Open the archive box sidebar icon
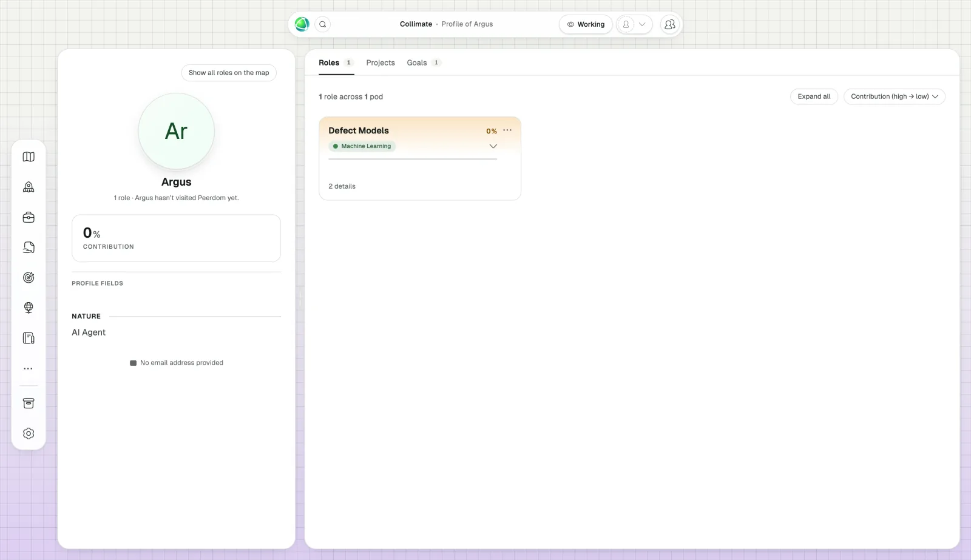Image resolution: width=971 pixels, height=560 pixels. [x=29, y=403]
